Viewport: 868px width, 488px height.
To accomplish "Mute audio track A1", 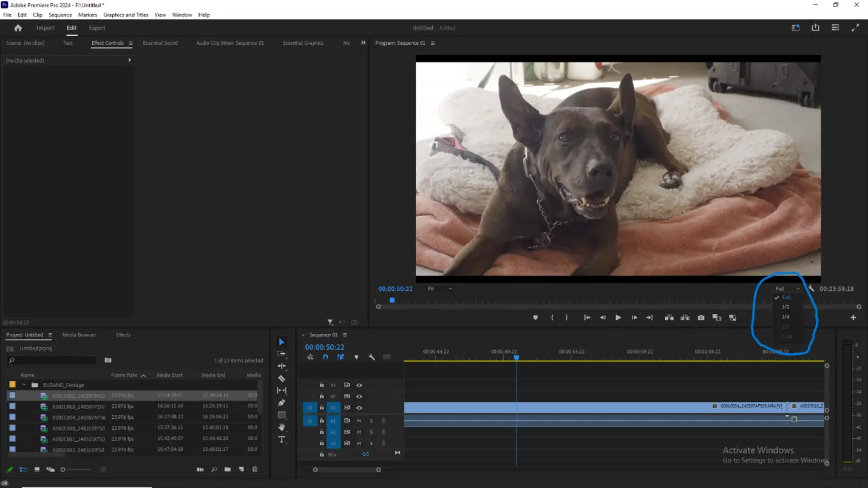I will coord(359,421).
